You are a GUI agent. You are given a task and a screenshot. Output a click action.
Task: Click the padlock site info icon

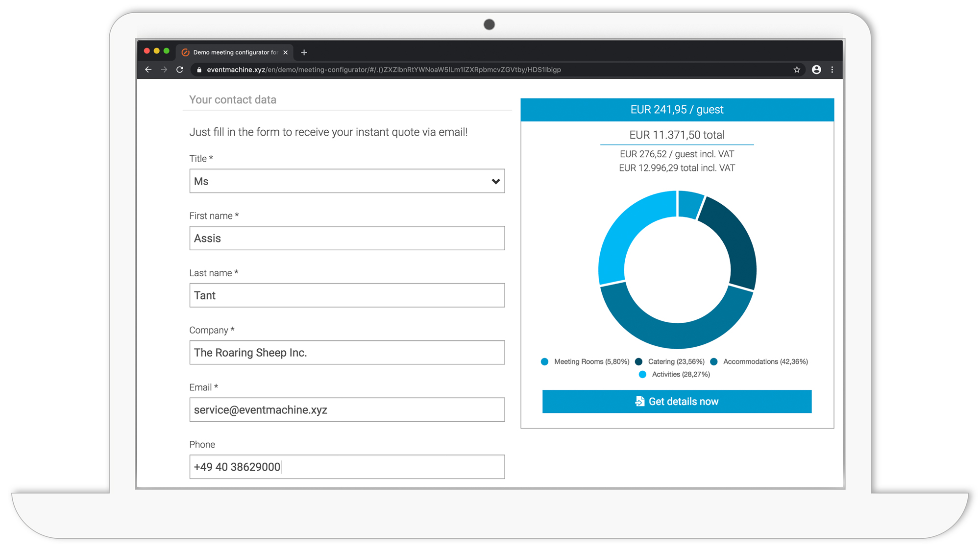[x=199, y=70]
